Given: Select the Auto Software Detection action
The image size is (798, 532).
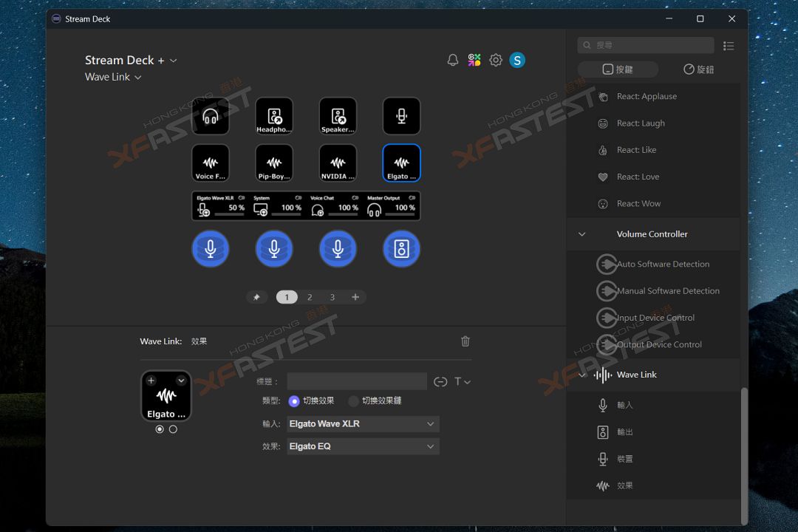Looking at the screenshot, I should tap(653, 264).
